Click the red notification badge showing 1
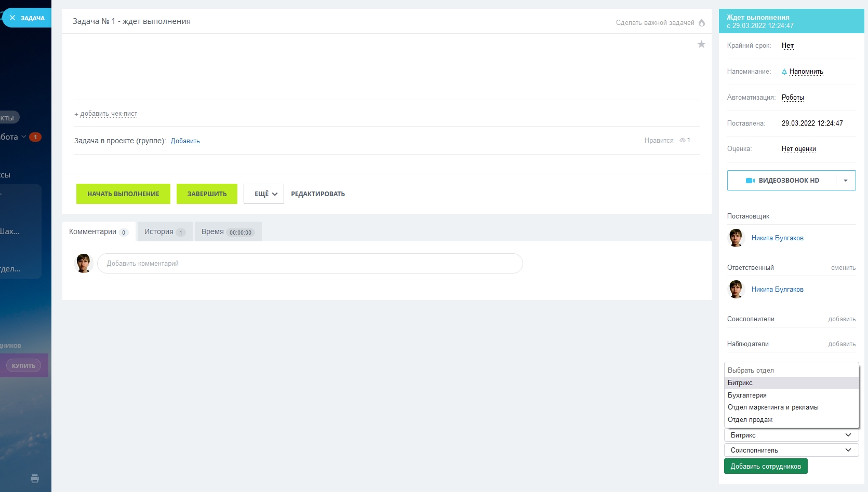The height and width of the screenshot is (492, 868). point(35,137)
